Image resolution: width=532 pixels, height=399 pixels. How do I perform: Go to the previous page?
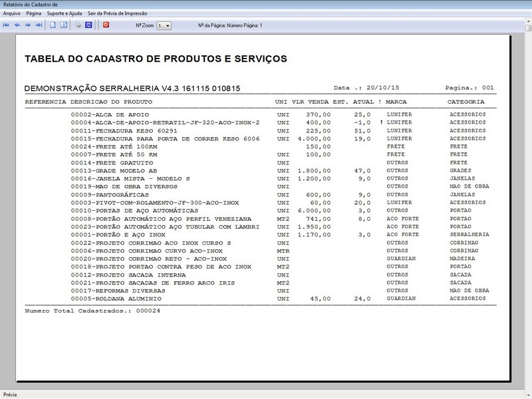pos(17,25)
